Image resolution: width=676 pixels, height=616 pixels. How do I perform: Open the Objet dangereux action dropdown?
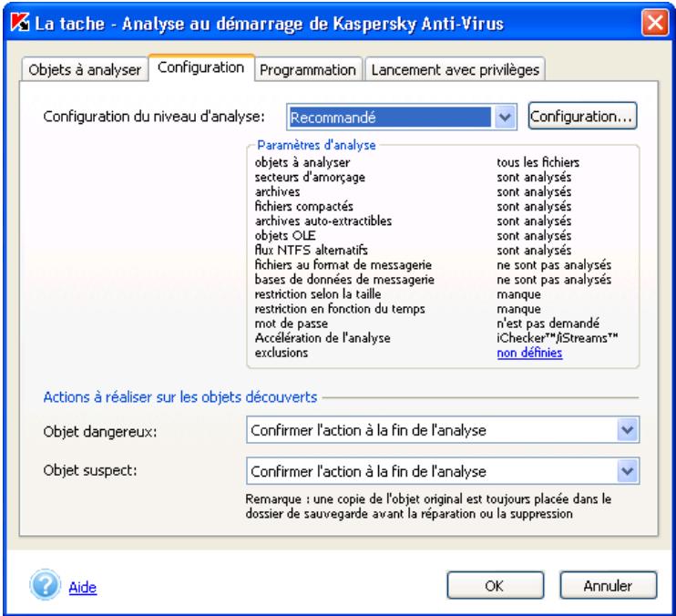tap(443, 430)
